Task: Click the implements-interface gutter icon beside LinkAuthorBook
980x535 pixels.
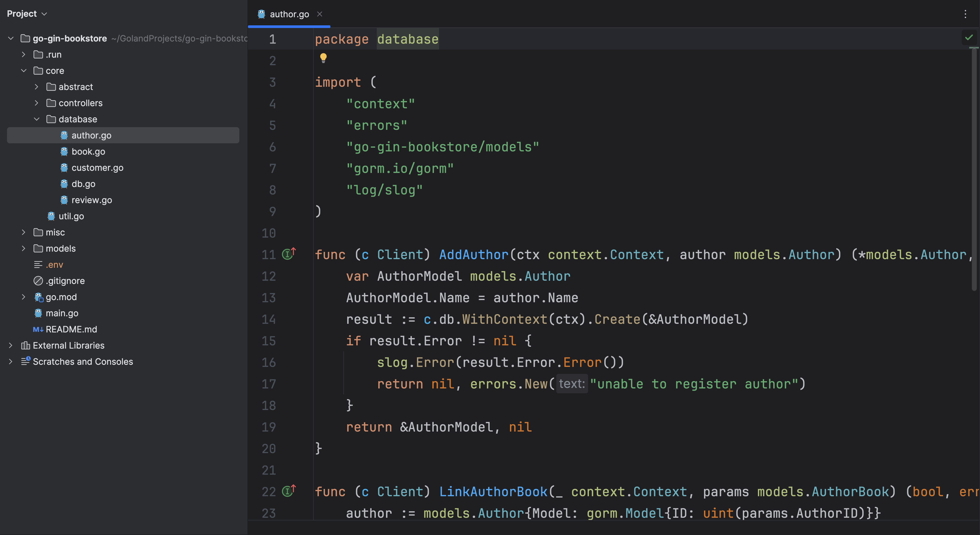Action: tap(288, 491)
